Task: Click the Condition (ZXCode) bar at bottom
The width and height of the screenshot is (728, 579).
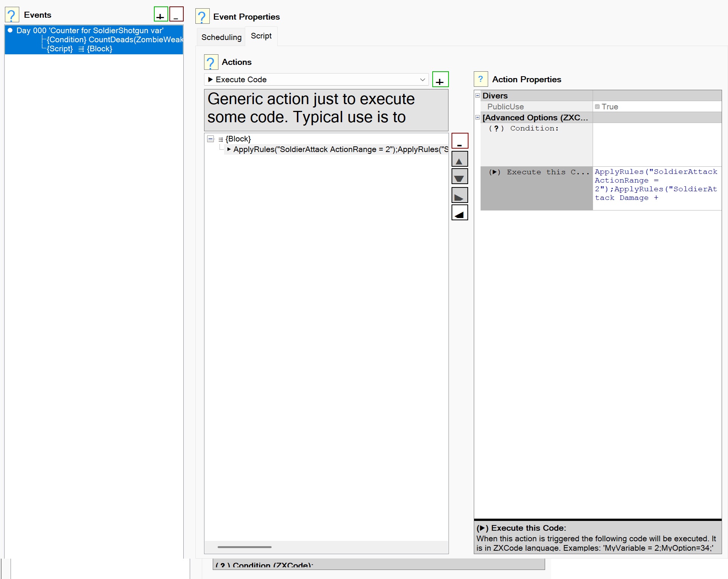Action: [379, 565]
